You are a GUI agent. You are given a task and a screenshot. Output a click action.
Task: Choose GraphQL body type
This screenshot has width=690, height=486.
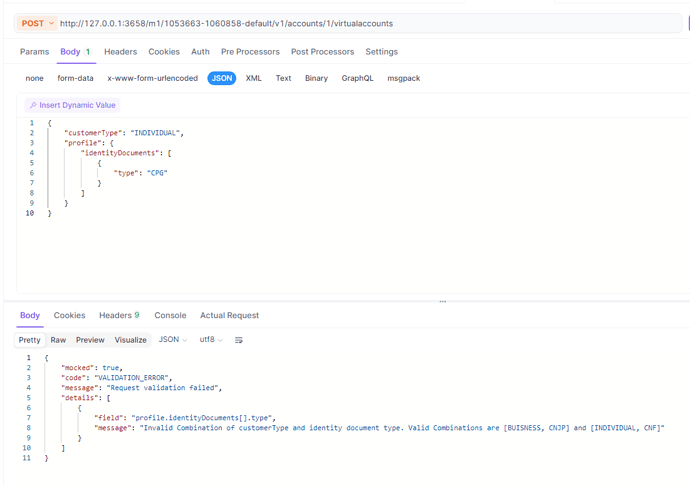(x=357, y=78)
